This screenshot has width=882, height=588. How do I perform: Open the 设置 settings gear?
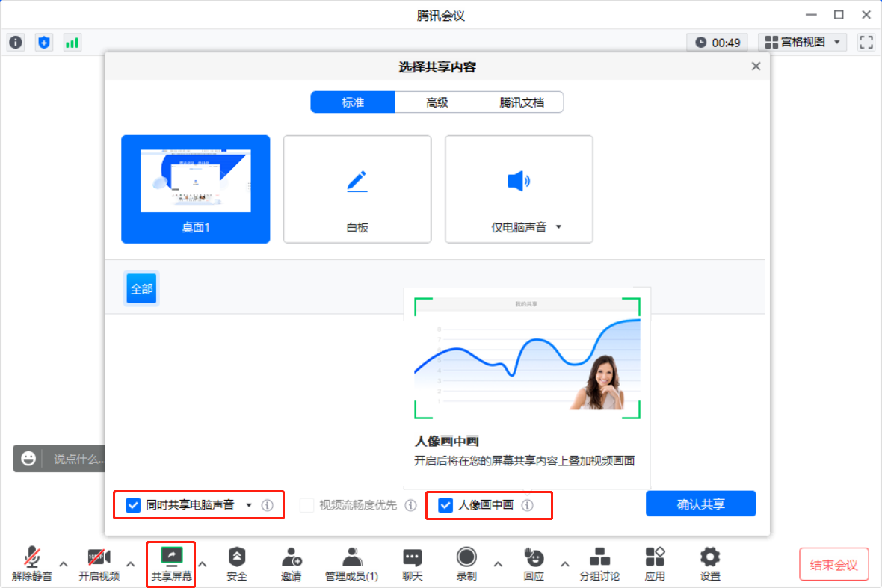pyautogui.click(x=710, y=563)
